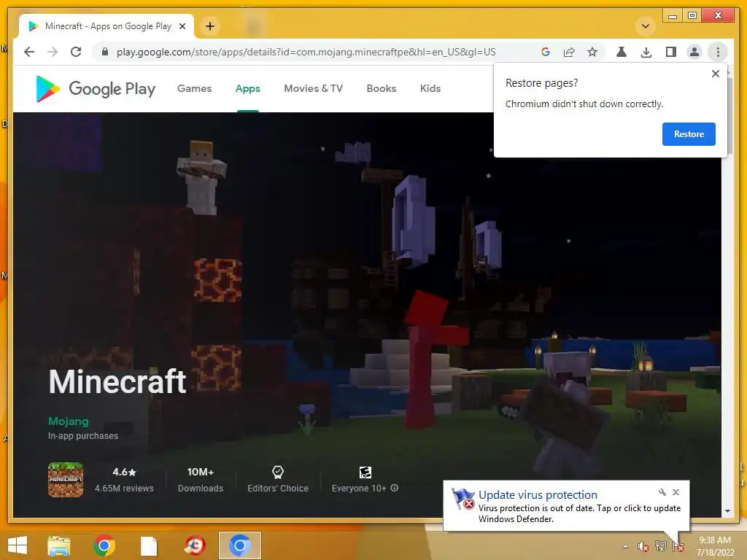Click the share page icon
This screenshot has height=560, width=747.
tap(569, 52)
